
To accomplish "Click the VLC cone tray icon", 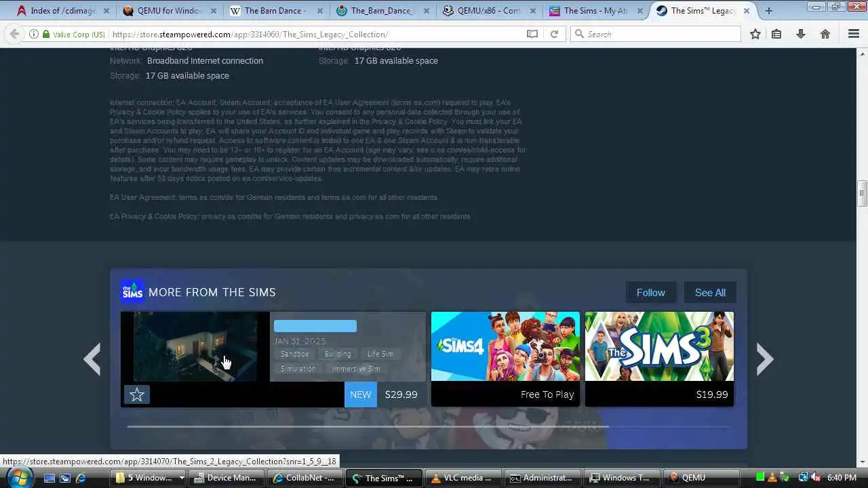I will tap(773, 478).
